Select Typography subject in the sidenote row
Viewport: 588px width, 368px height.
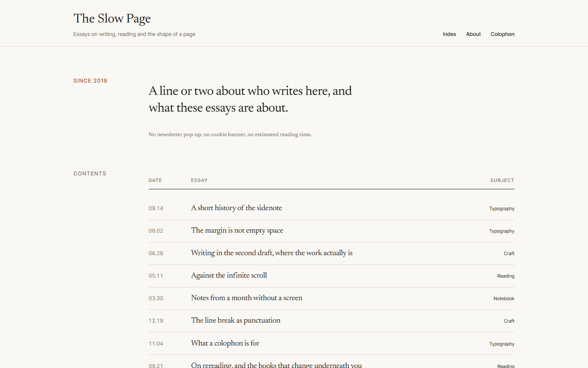pos(502,209)
